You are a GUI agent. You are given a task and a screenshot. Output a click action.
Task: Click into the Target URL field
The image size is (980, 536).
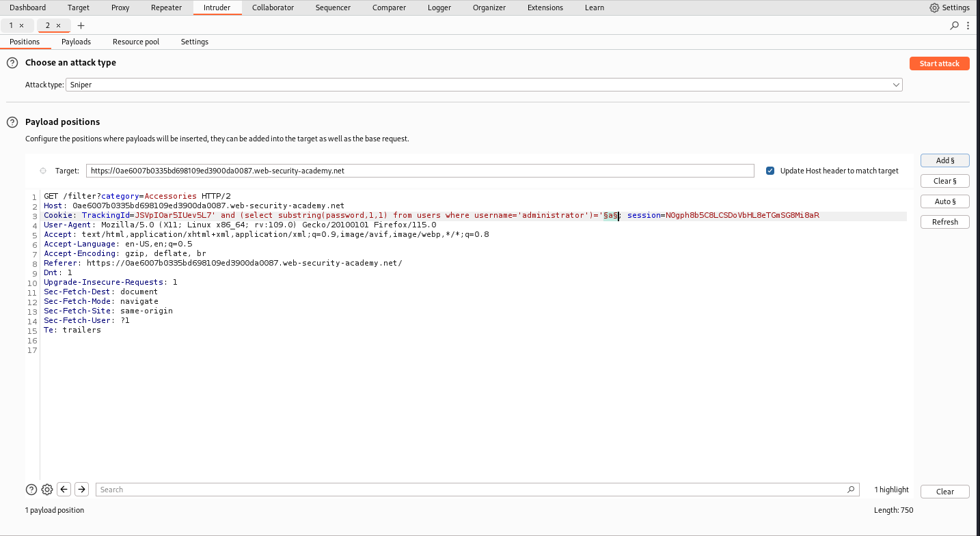pos(420,171)
